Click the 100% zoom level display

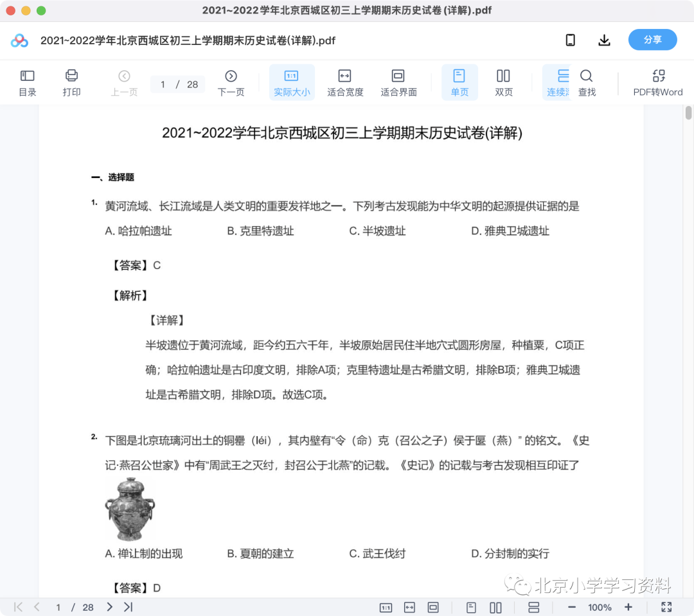(x=600, y=608)
